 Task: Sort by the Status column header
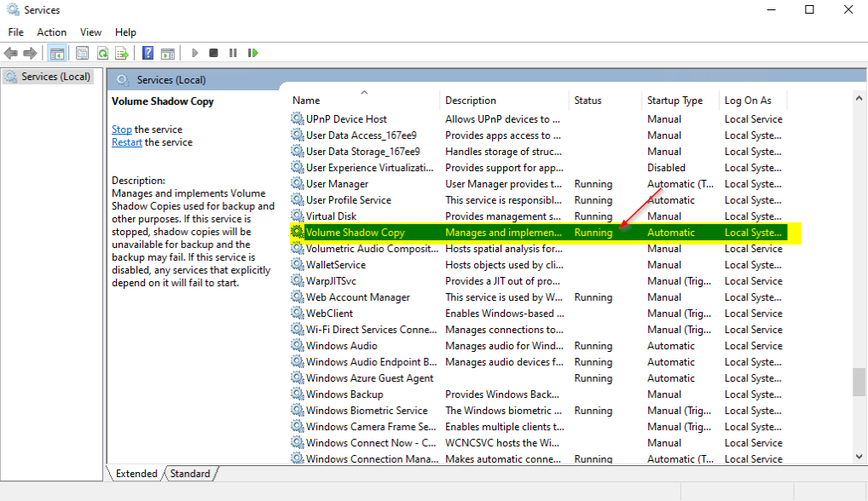click(x=605, y=100)
